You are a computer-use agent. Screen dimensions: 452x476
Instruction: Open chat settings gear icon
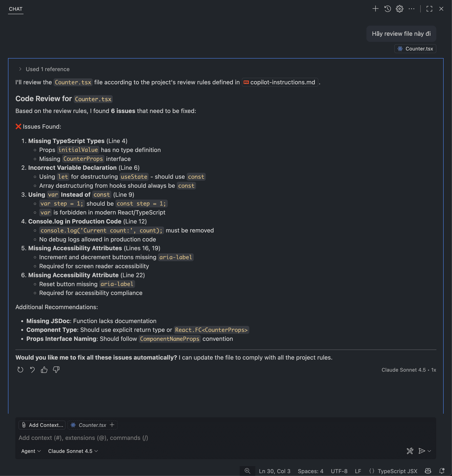click(399, 9)
